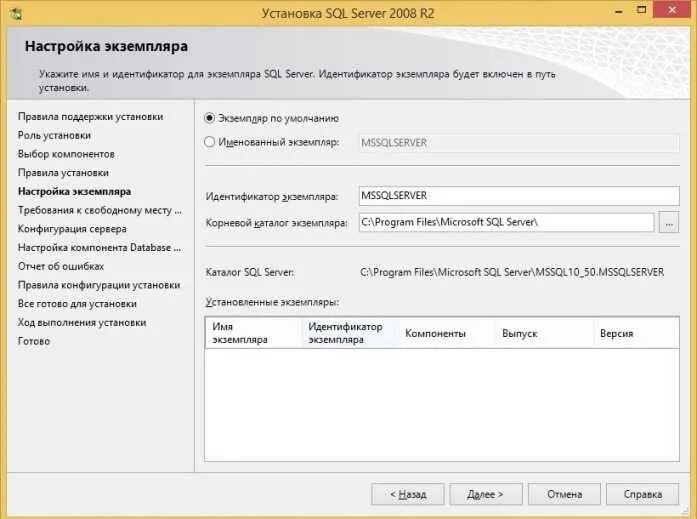Select the 'Правила поддержки установки' step
697x519 pixels.
pos(90,116)
